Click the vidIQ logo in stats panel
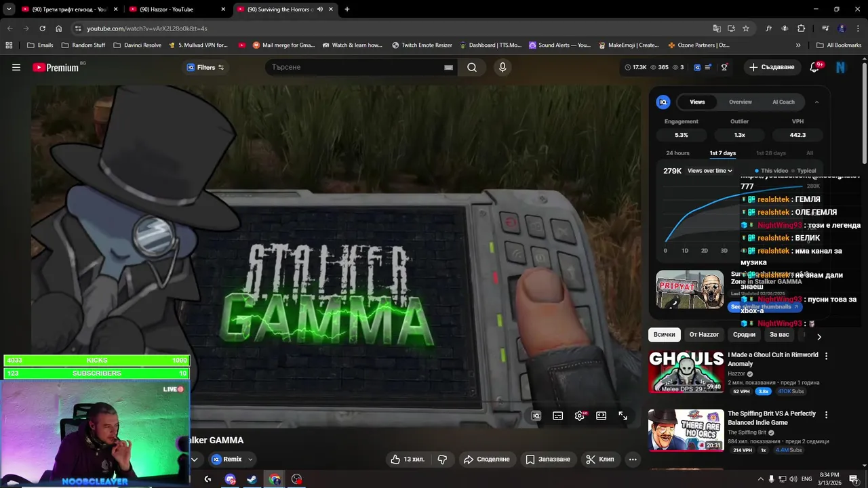Viewport: 868px width, 488px height. (663, 102)
